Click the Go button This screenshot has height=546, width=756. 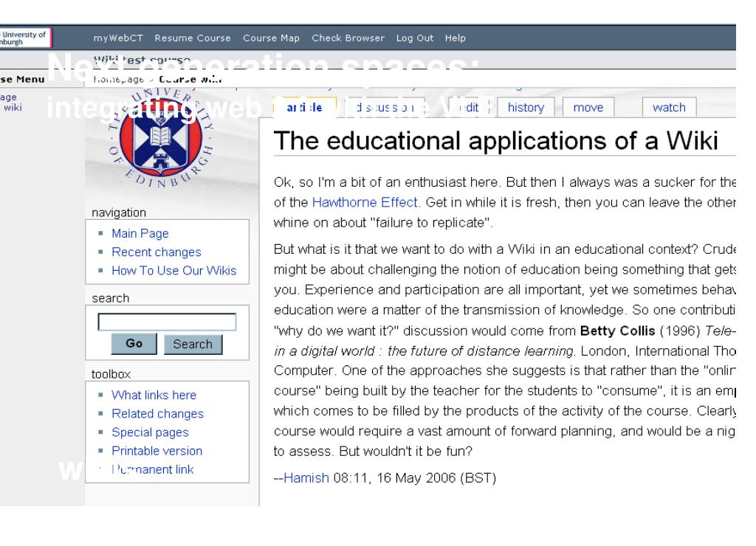point(134,344)
